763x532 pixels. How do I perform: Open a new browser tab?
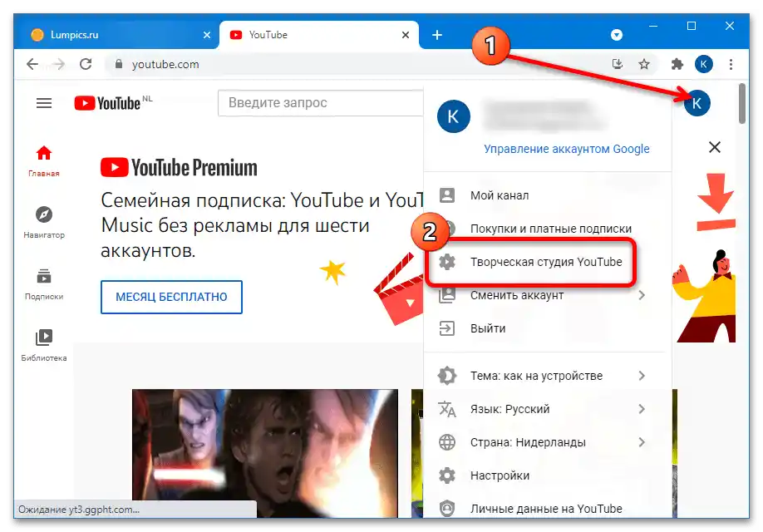pos(437,35)
